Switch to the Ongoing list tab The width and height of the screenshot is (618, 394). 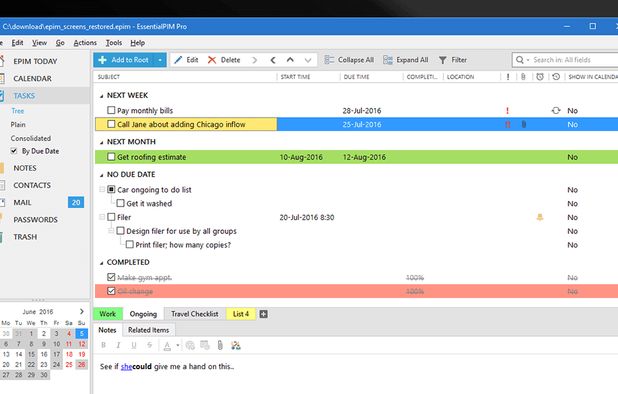143,314
